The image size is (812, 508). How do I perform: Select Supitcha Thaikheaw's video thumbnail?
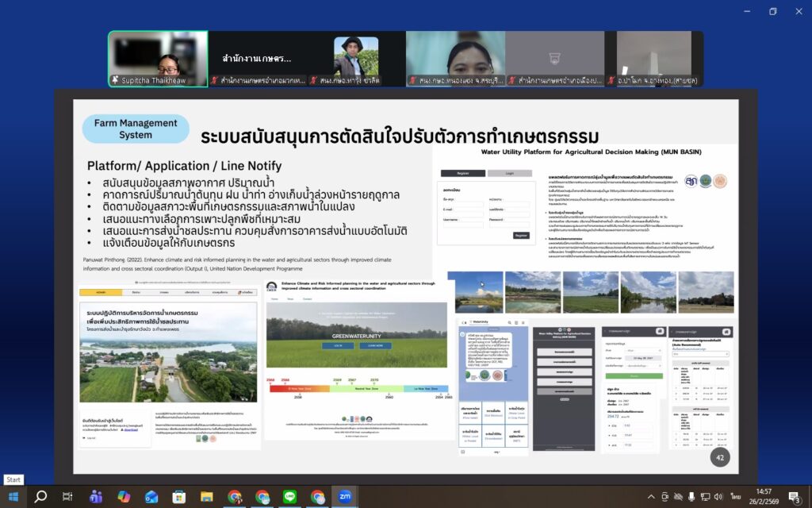point(158,59)
